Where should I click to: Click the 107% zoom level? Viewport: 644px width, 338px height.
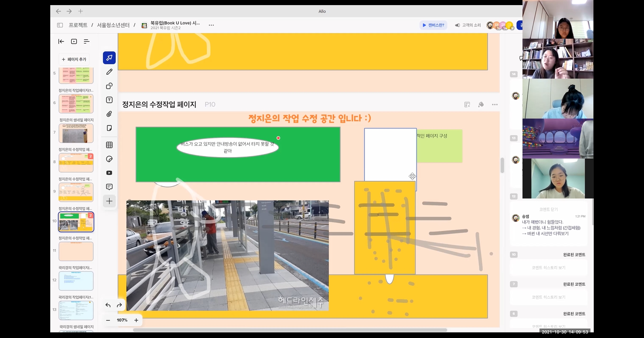[122, 320]
